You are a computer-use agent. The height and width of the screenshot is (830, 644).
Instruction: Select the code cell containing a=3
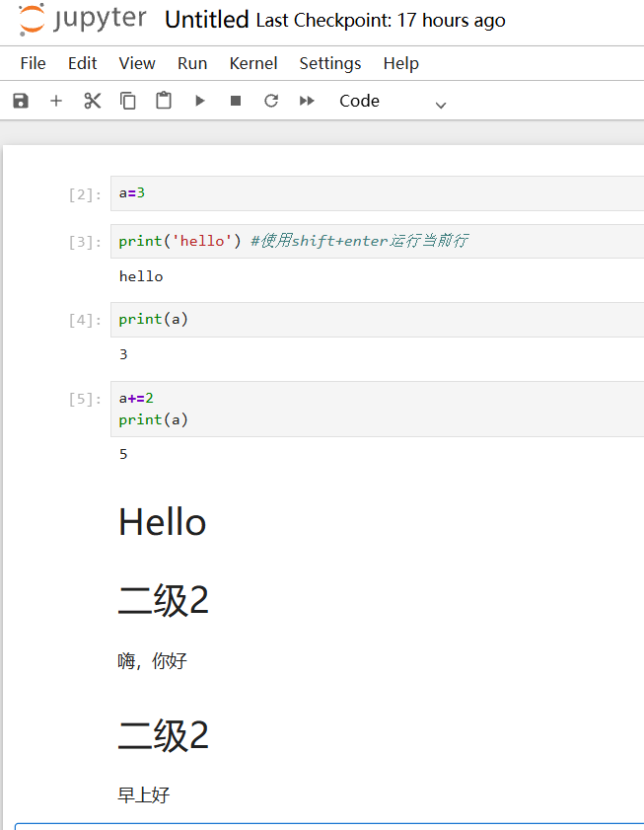tap(377, 193)
